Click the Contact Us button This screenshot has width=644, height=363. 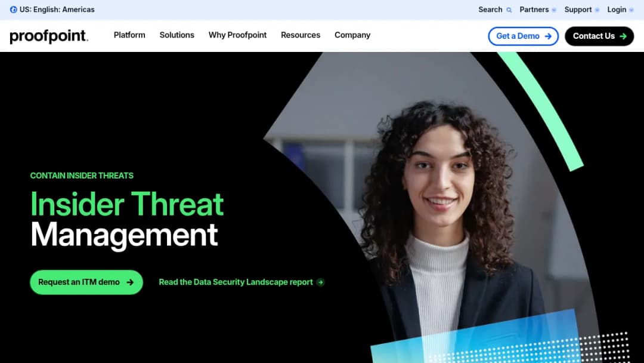pos(599,36)
